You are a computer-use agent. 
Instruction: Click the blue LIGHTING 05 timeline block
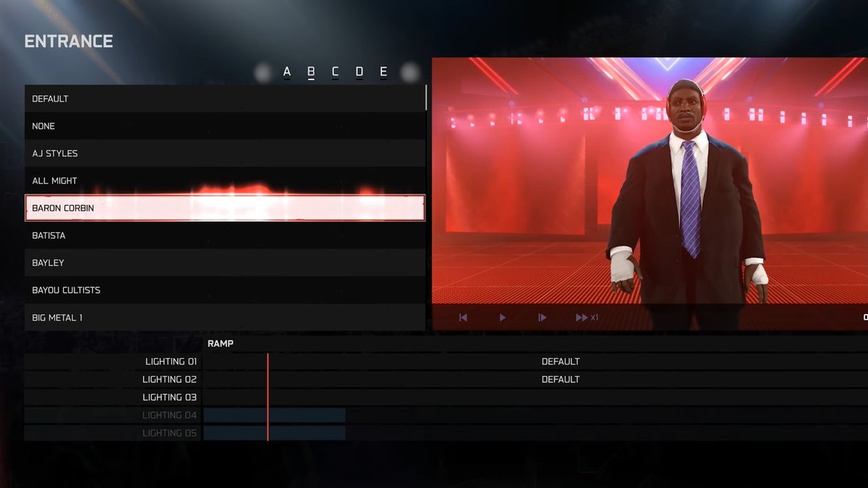tap(274, 432)
